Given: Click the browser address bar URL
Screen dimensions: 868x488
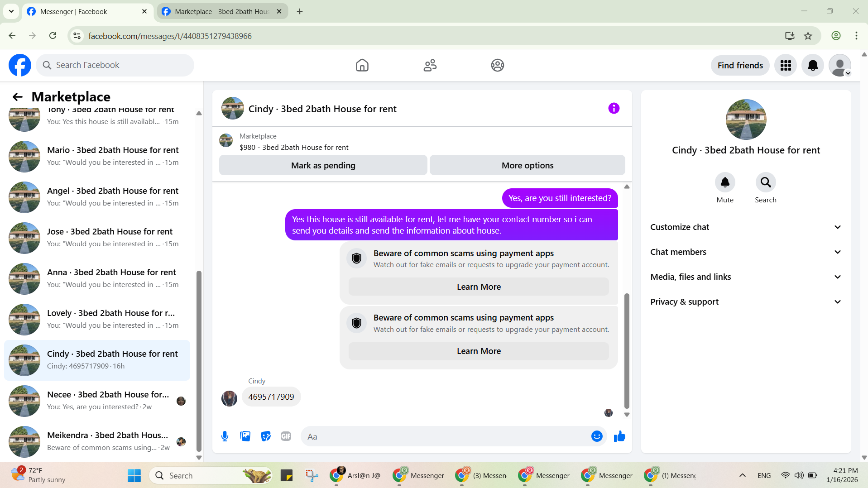Looking at the screenshot, I should point(170,36).
